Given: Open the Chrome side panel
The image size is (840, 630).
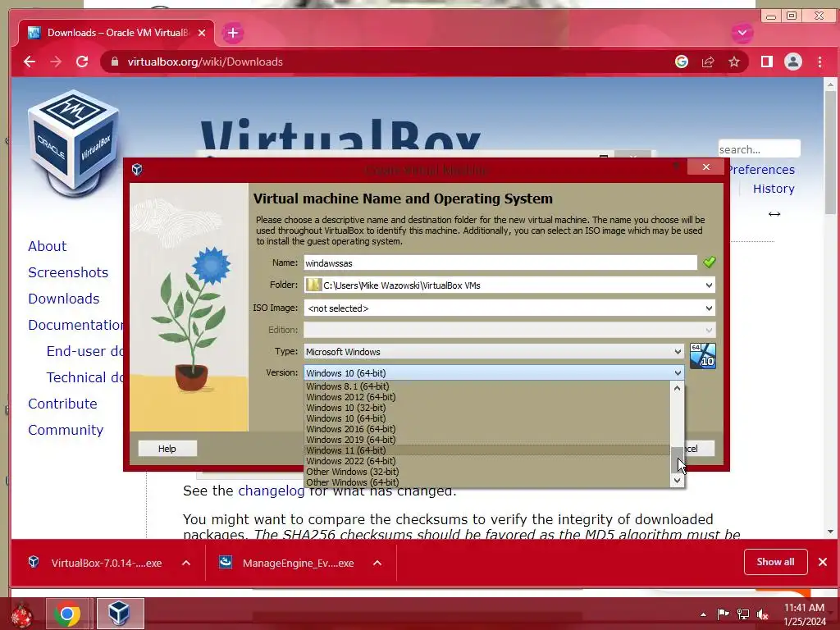Looking at the screenshot, I should coord(767,62).
